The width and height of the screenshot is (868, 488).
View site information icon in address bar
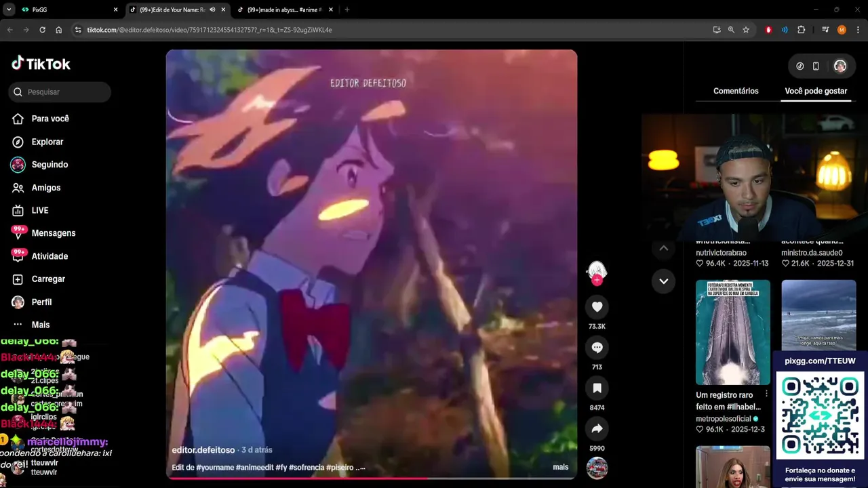click(x=78, y=30)
